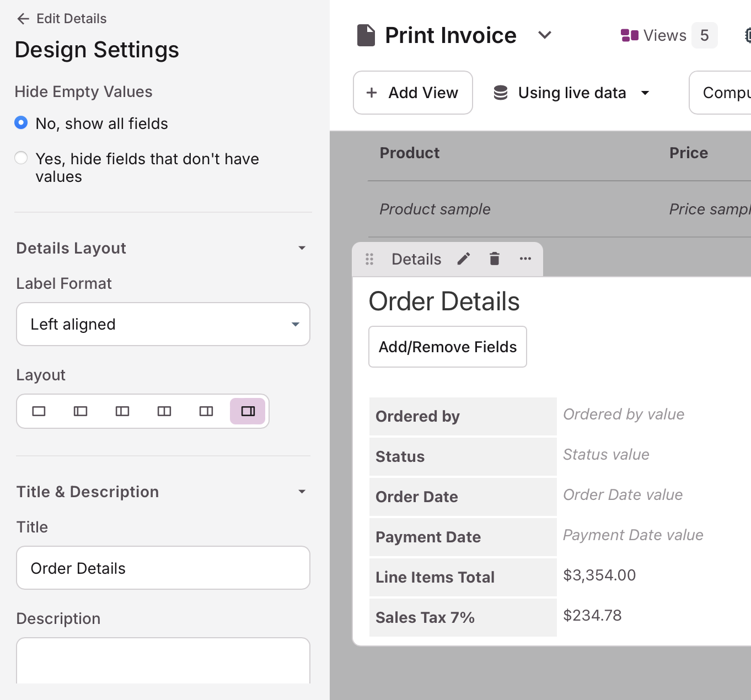This screenshot has width=751, height=700.
Task: Open the pencil edit icon on Details panel
Action: pyautogui.click(x=463, y=259)
